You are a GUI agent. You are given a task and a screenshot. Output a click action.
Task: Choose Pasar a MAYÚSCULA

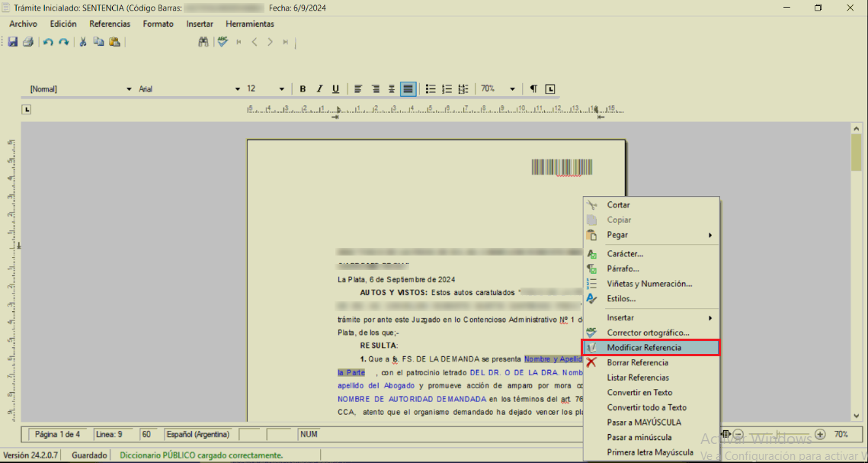(651, 423)
